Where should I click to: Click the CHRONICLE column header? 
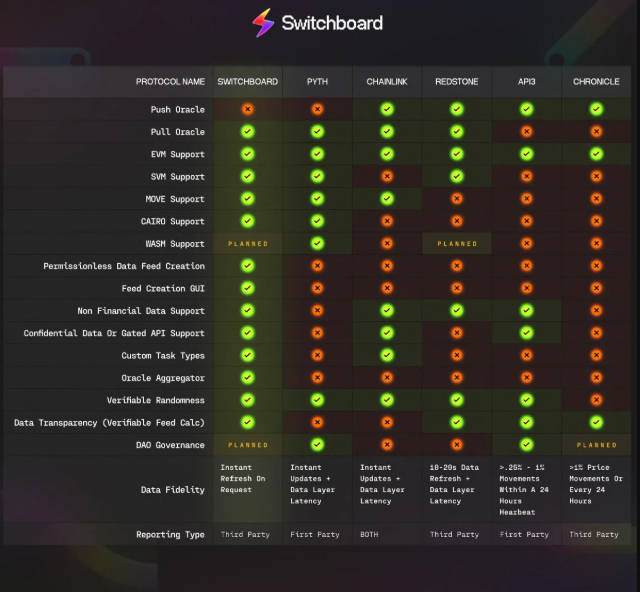point(596,82)
